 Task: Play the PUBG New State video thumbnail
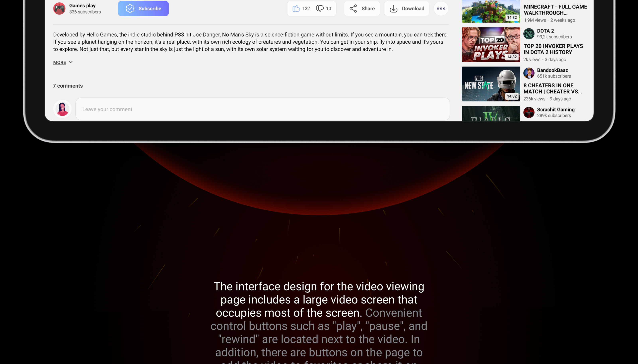tap(491, 84)
